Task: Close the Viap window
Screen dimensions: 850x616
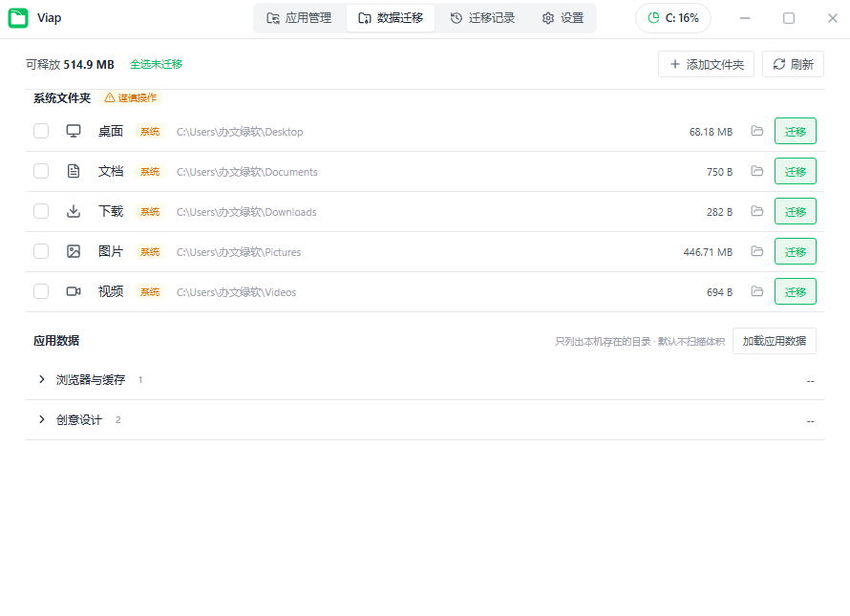Action: 833,18
